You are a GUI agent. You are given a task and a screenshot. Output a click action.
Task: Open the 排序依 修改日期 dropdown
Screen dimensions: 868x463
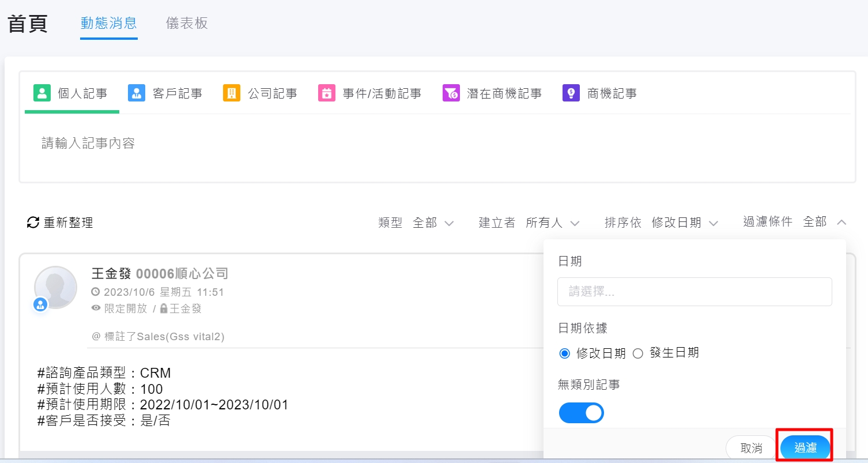point(684,223)
